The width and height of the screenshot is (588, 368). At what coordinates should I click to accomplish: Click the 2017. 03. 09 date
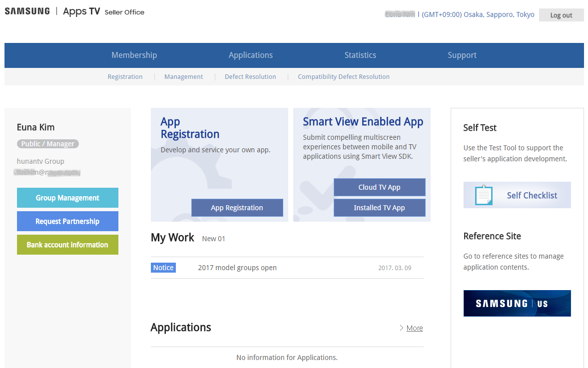pyautogui.click(x=395, y=268)
